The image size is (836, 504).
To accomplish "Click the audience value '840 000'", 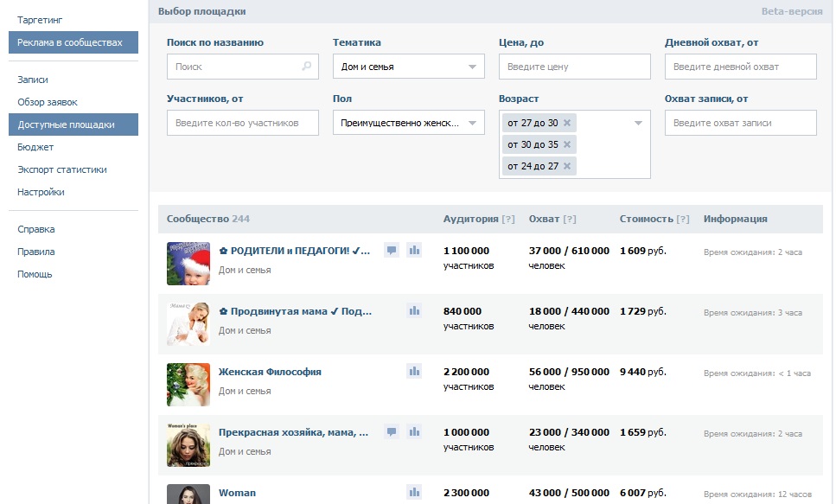I will (x=463, y=311).
